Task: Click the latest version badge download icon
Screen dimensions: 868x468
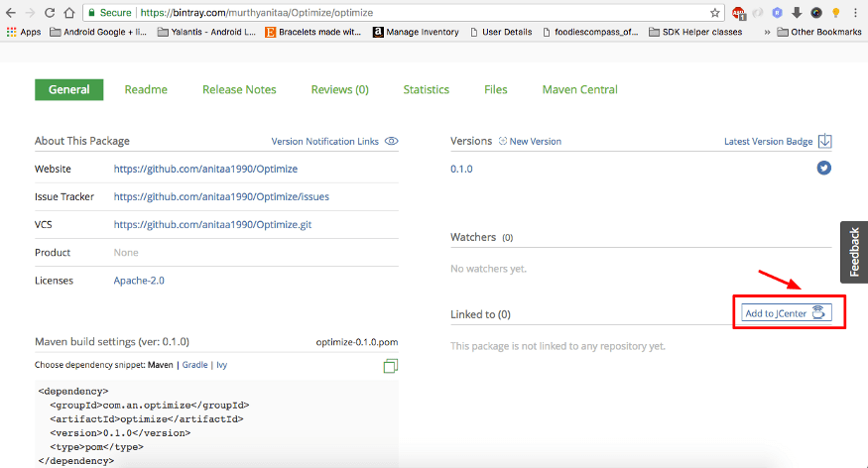Action: [824, 141]
